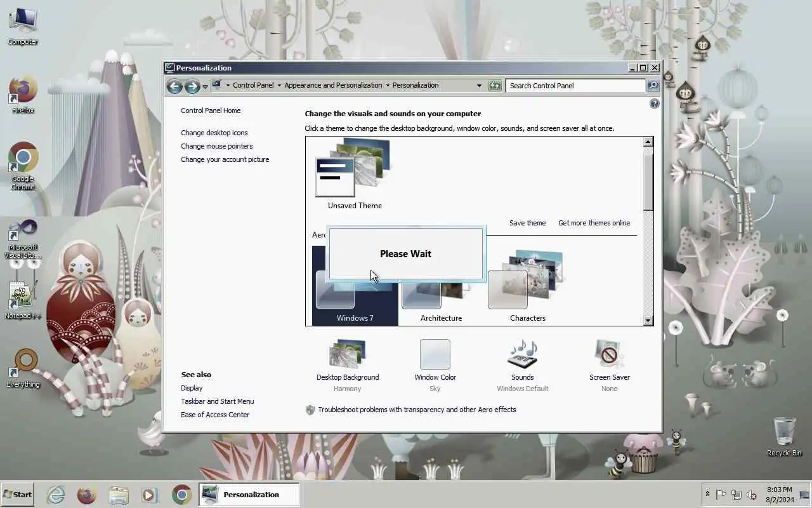Open recent pages dropdown beside forward arrow
Screen dimensions: 812x508
click(x=205, y=86)
